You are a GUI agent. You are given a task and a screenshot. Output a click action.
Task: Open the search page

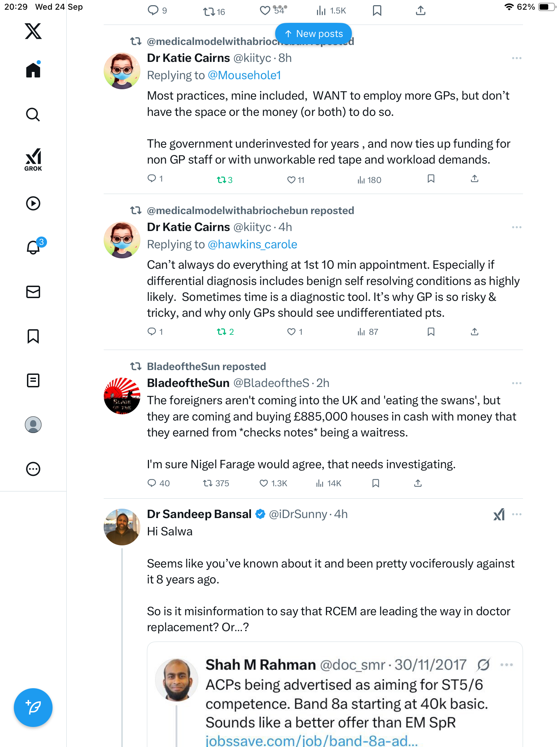click(33, 114)
